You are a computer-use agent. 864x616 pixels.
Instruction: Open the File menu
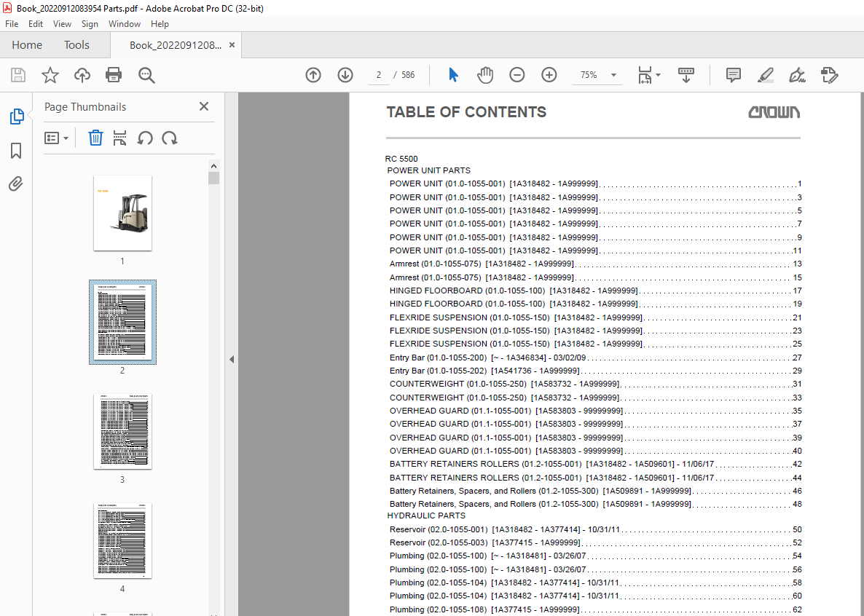12,24
